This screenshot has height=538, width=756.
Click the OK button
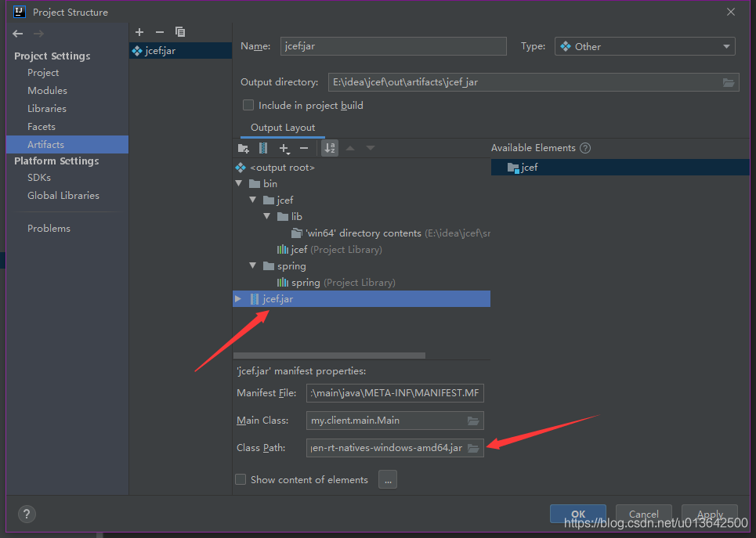pos(578,514)
